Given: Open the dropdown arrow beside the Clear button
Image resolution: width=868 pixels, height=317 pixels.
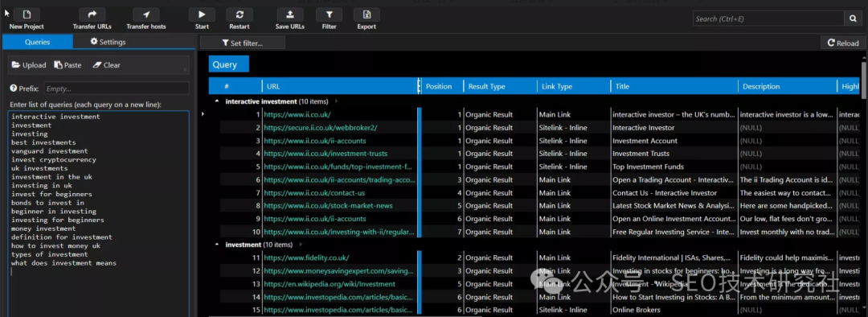Looking at the screenshot, I should tap(185, 70).
